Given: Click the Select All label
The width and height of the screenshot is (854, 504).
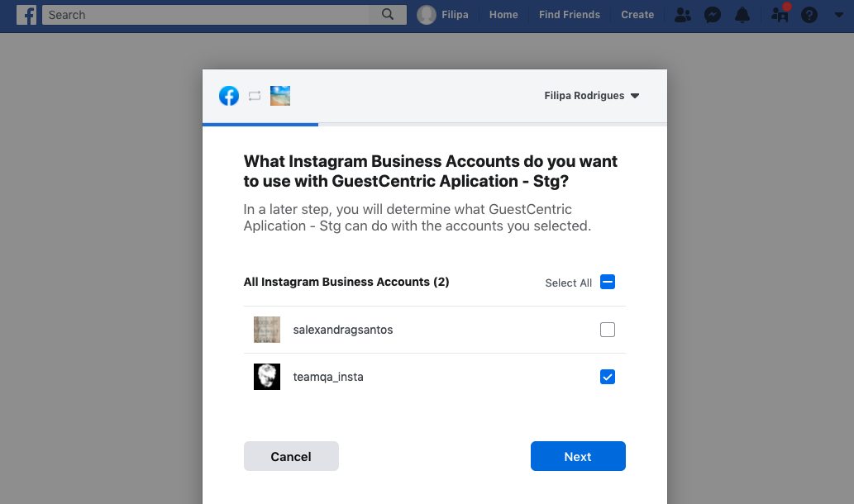Looking at the screenshot, I should coord(568,283).
